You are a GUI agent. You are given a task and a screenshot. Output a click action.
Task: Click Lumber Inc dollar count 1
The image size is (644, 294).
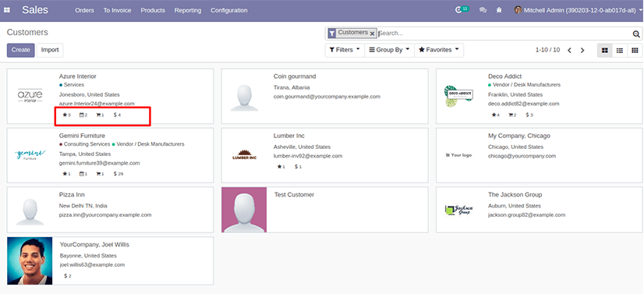click(298, 167)
